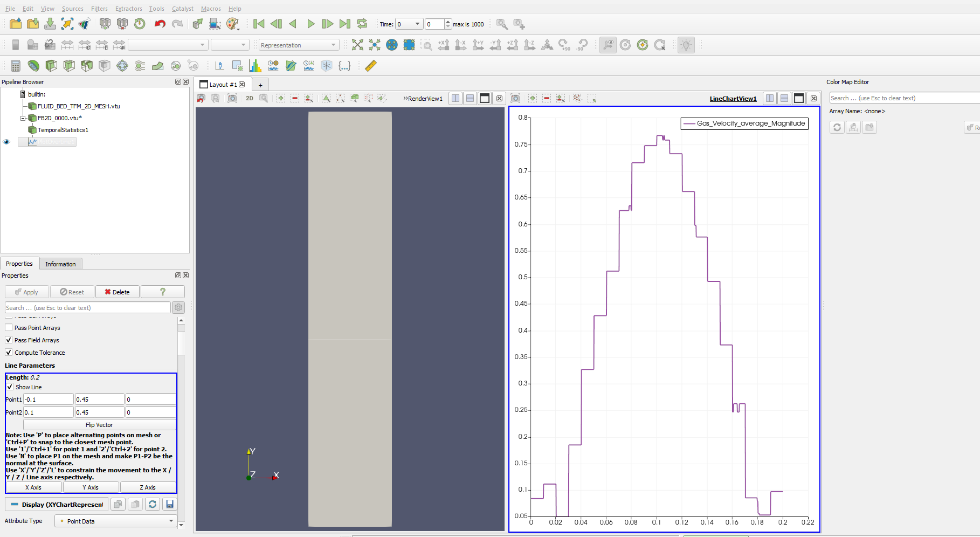Uncheck Compute Tolerance
The image size is (980, 537).
tap(9, 353)
